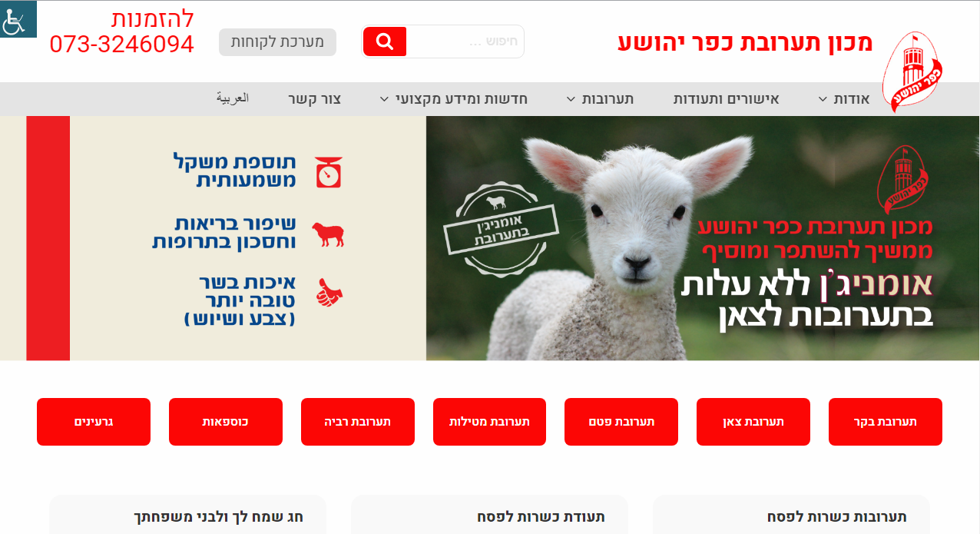This screenshot has height=534, width=980.
Task: Click the red scale icon in banner
Action: tap(329, 172)
